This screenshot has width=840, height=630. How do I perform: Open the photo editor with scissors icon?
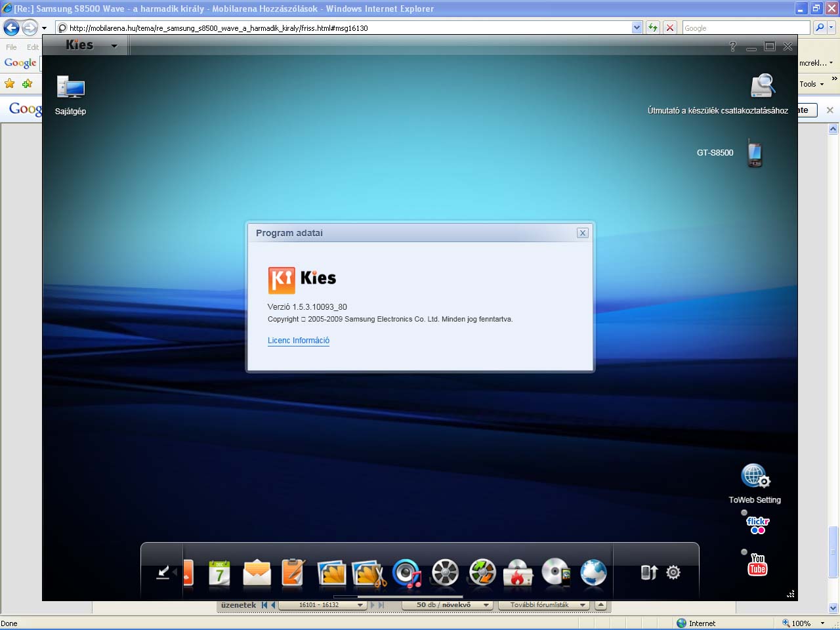pos(369,573)
